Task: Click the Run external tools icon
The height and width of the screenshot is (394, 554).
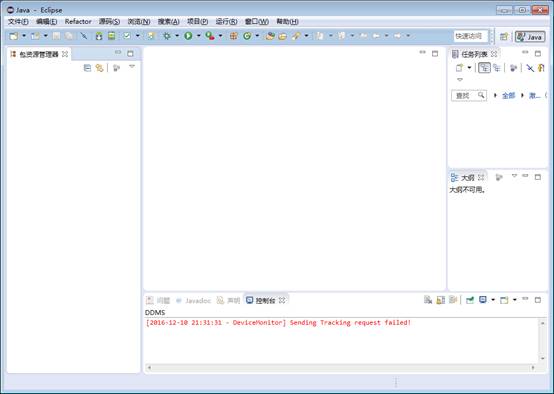Action: (x=210, y=36)
